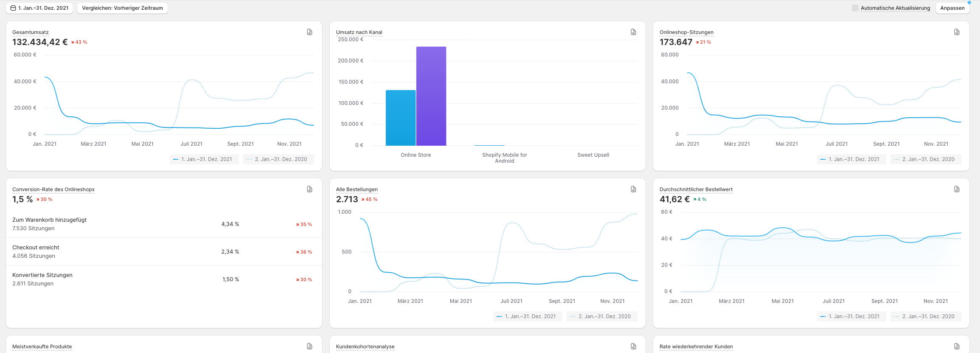Open report icon on Kundenkohortenanalyse card
Screen dimensions: 980x353
pyautogui.click(x=633, y=346)
